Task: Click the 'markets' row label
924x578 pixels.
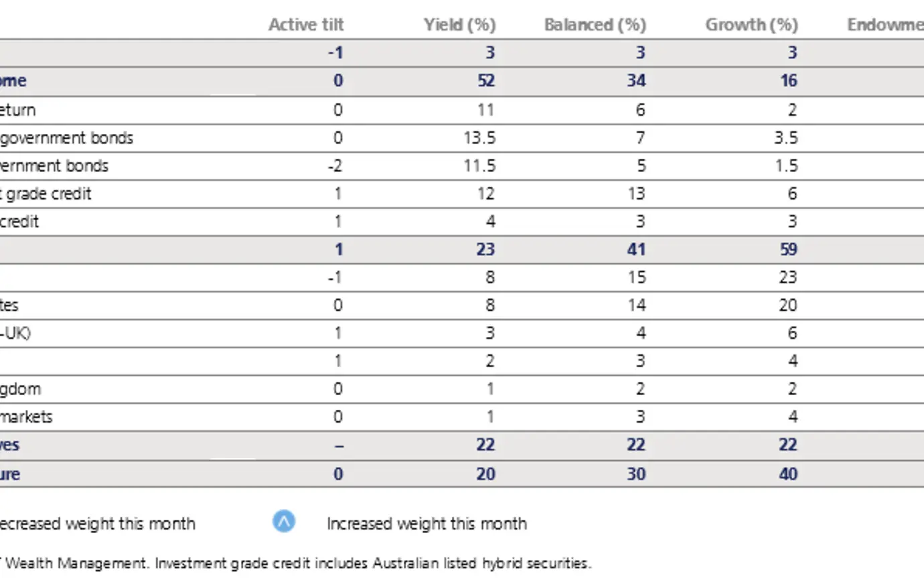Action: [26, 417]
